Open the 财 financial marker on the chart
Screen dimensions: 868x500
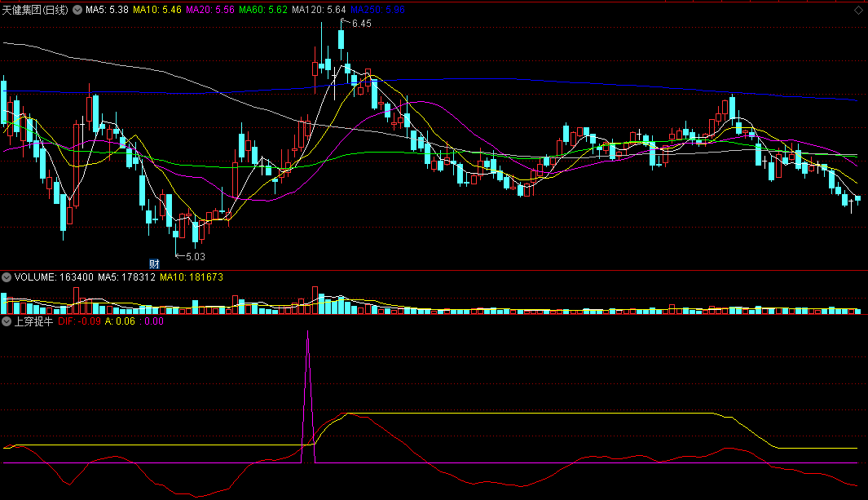pyautogui.click(x=154, y=264)
